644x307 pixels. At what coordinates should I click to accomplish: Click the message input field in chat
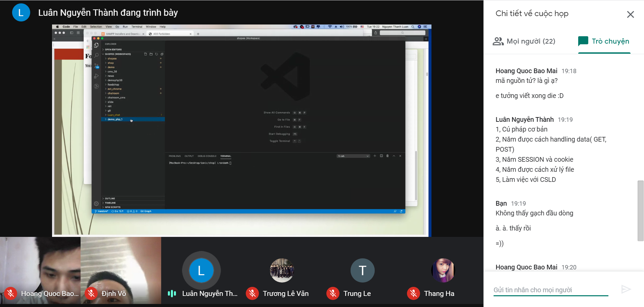pyautogui.click(x=551, y=290)
